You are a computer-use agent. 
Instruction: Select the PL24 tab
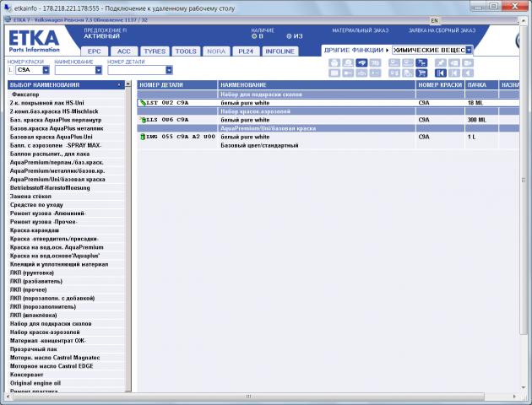pos(246,51)
